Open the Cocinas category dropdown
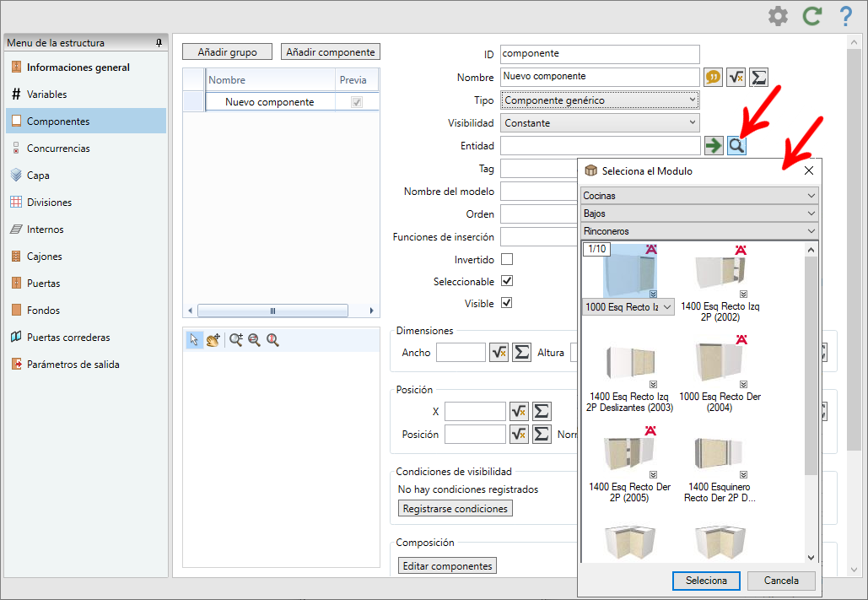 coord(699,196)
